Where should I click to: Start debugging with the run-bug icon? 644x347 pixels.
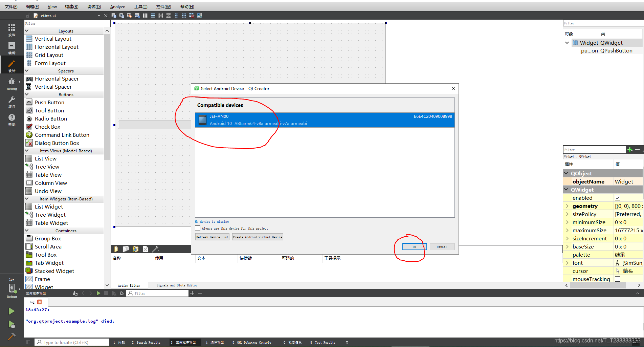pos(12,324)
